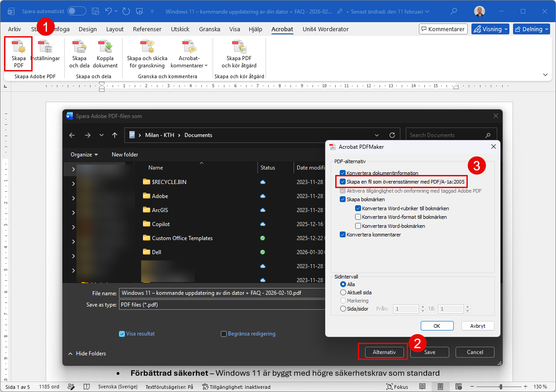Click the Search Documents field

point(451,135)
